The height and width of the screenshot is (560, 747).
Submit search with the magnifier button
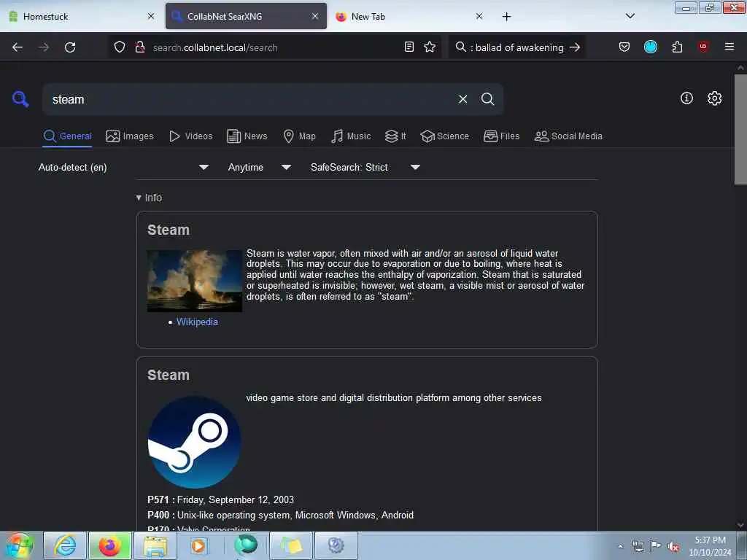[x=487, y=99]
